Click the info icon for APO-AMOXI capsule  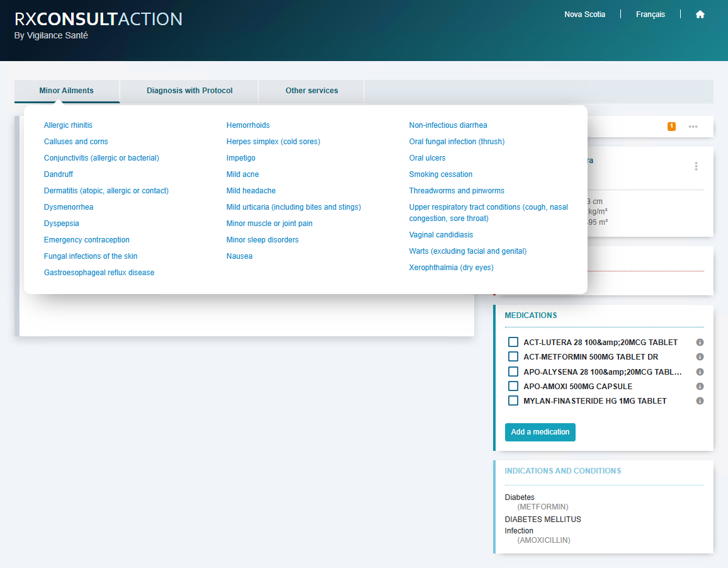click(x=699, y=386)
